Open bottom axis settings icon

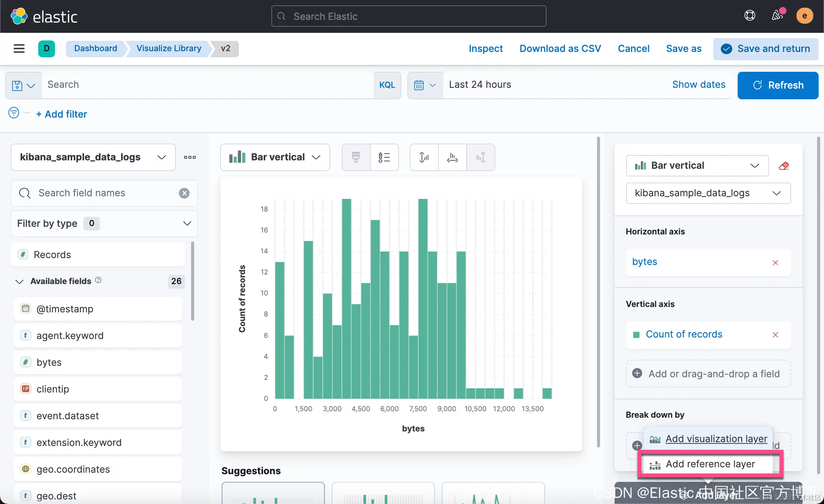452,157
